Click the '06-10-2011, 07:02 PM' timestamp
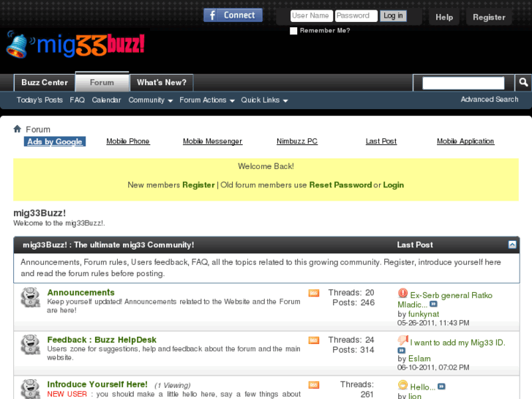The height and width of the screenshot is (399, 532). coord(433,368)
